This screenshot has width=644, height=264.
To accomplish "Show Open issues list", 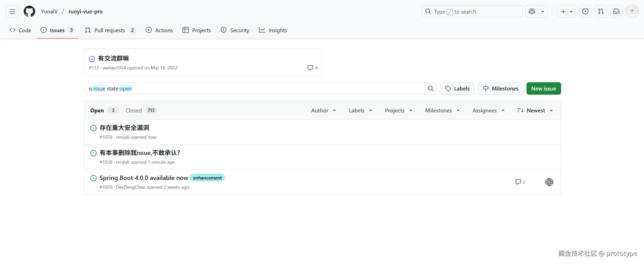I will pyautogui.click(x=104, y=111).
